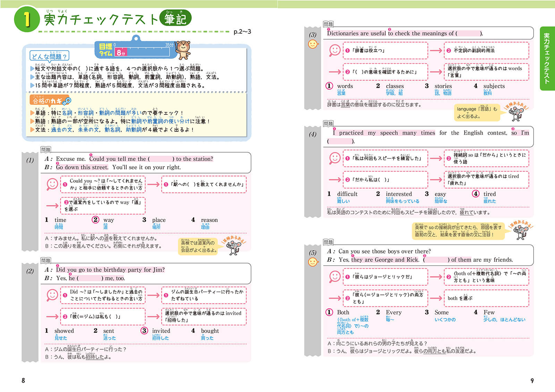
Task: Select answer option 'stories' in question (3)
Action: pyautogui.click(x=443, y=86)
